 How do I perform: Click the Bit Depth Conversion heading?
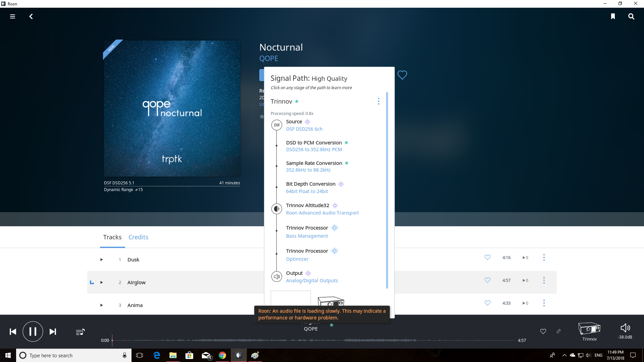point(311,184)
